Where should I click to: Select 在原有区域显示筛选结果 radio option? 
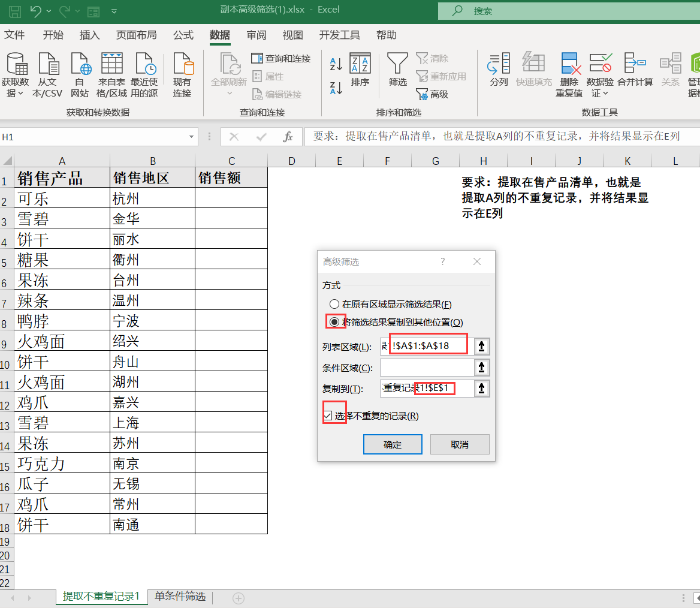point(391,304)
